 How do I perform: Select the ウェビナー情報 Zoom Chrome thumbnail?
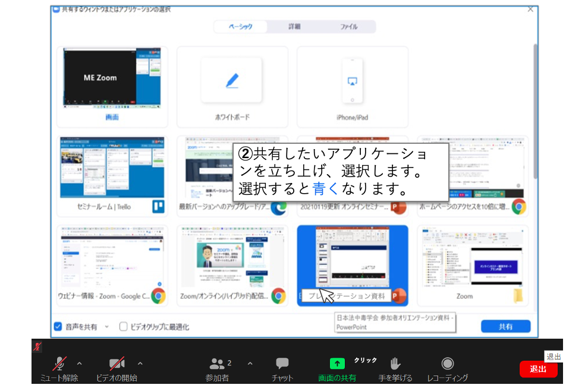click(x=112, y=266)
